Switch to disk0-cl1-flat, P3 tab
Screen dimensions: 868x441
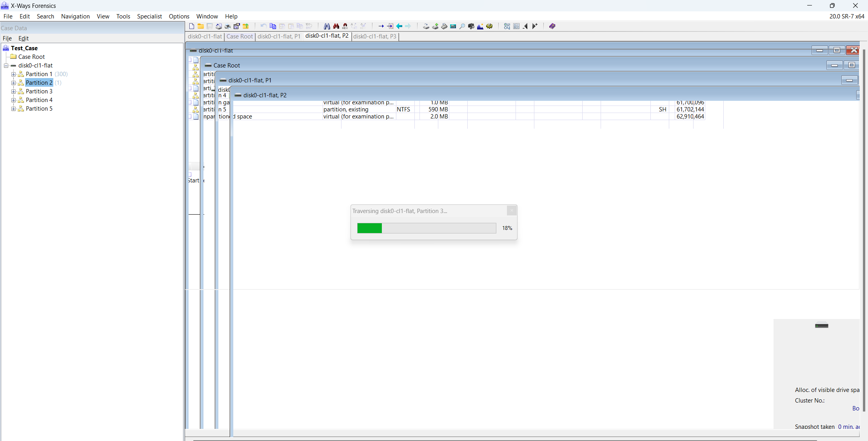pyautogui.click(x=374, y=36)
